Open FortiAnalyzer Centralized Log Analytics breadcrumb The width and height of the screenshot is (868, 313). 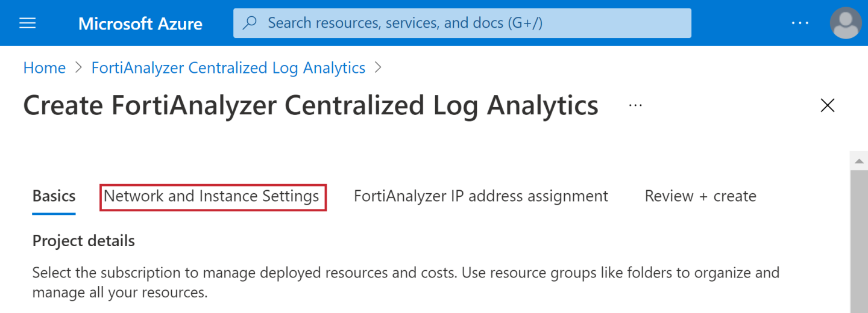tap(228, 68)
